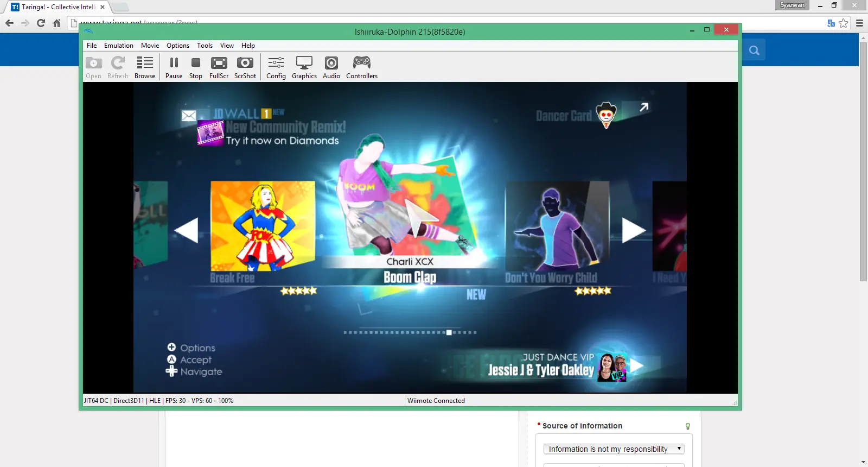
Task: Click the 'Charli XCX' artist label
Action: click(x=410, y=262)
